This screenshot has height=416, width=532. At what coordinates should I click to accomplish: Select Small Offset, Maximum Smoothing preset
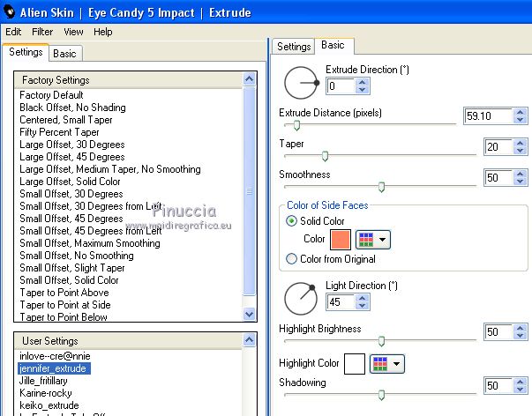click(x=90, y=243)
